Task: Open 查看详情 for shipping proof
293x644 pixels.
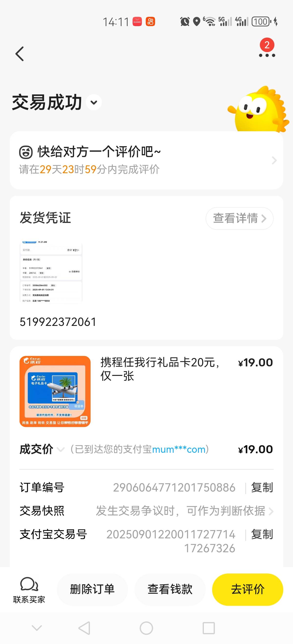Action: pyautogui.click(x=240, y=218)
